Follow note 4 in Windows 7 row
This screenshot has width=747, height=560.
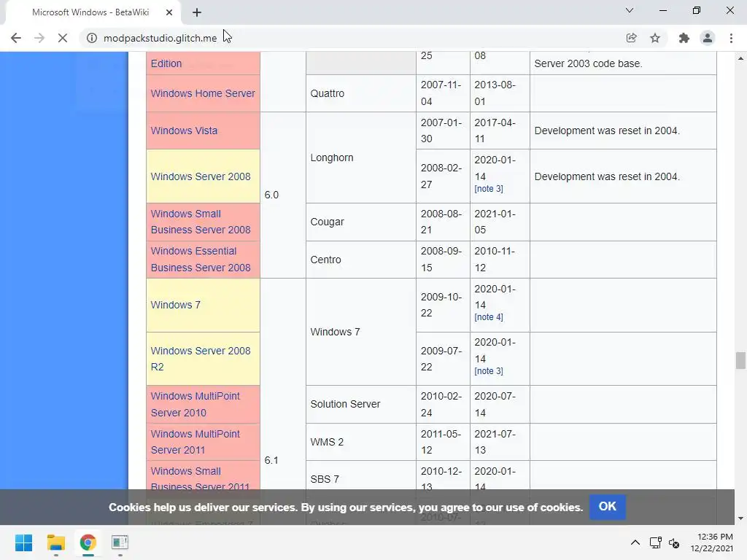click(x=489, y=317)
